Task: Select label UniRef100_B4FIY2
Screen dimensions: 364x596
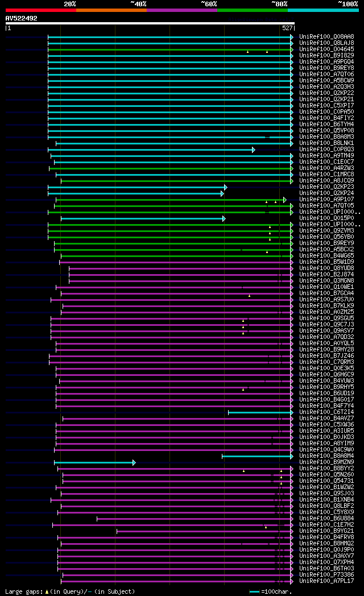Action: point(326,118)
